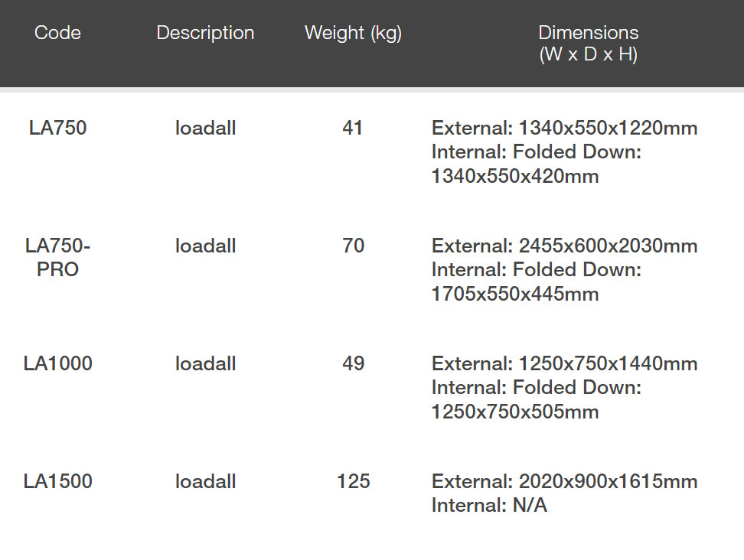This screenshot has height=560, width=744.
Task: Select the LA1500 product code
Action: pos(58,481)
